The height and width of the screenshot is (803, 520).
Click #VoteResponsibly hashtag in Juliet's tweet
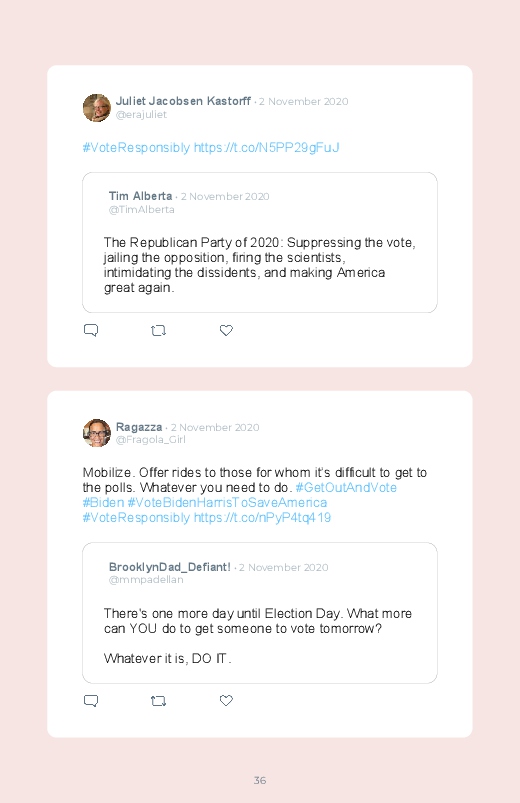[x=136, y=147]
